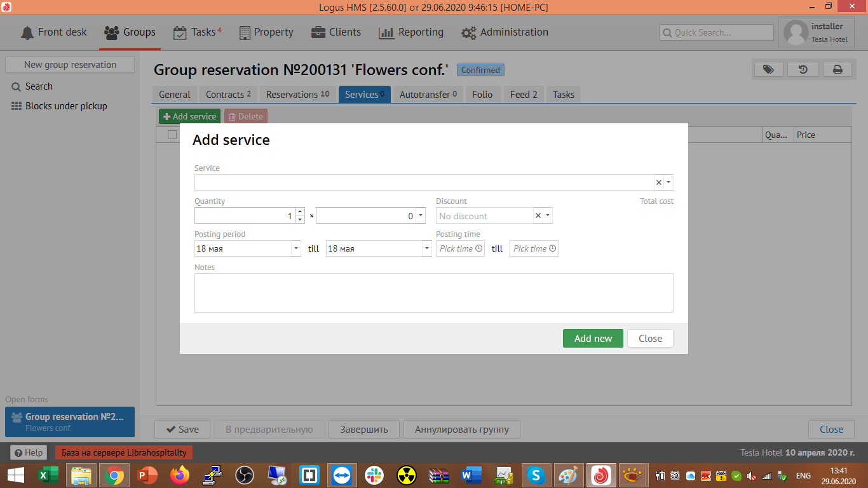
Task: Tick the select-all checkbox in services table
Action: [172, 135]
